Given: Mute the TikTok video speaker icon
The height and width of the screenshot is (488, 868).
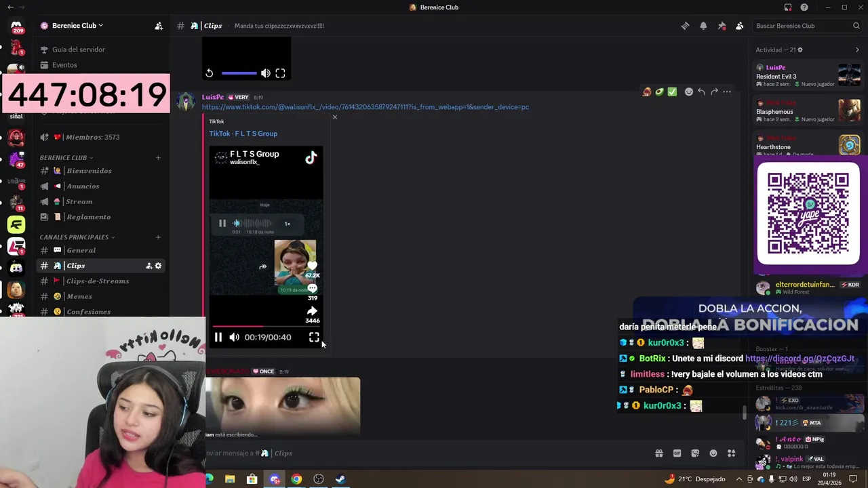Looking at the screenshot, I should tap(234, 337).
